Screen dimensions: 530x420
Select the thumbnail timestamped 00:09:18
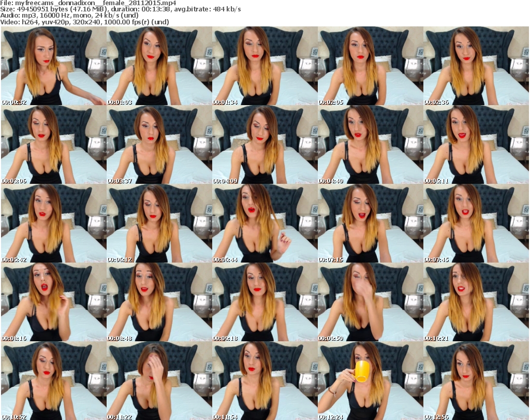pyautogui.click(x=264, y=302)
